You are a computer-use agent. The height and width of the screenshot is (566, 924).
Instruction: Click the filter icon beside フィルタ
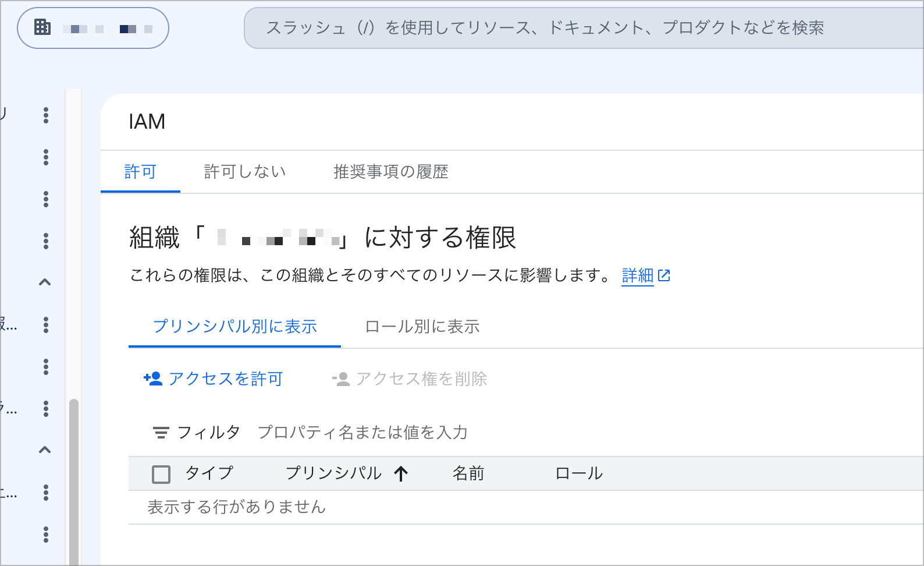pos(161,433)
